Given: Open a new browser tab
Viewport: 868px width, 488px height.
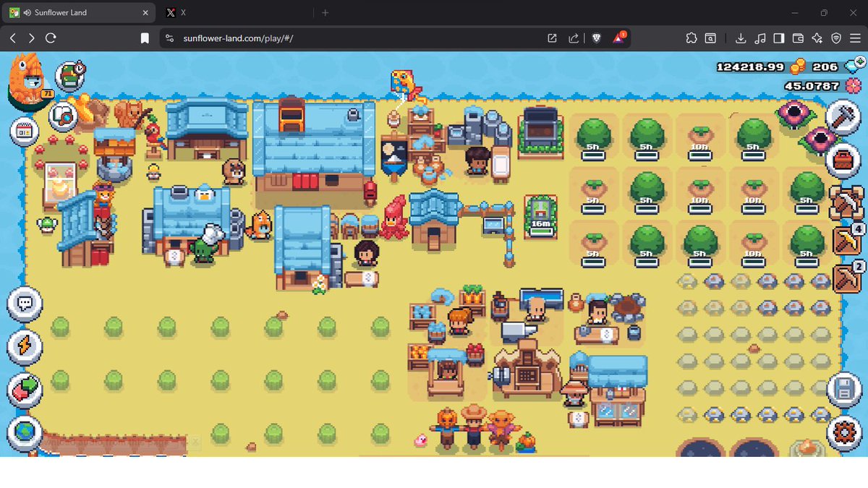Looking at the screenshot, I should [325, 13].
